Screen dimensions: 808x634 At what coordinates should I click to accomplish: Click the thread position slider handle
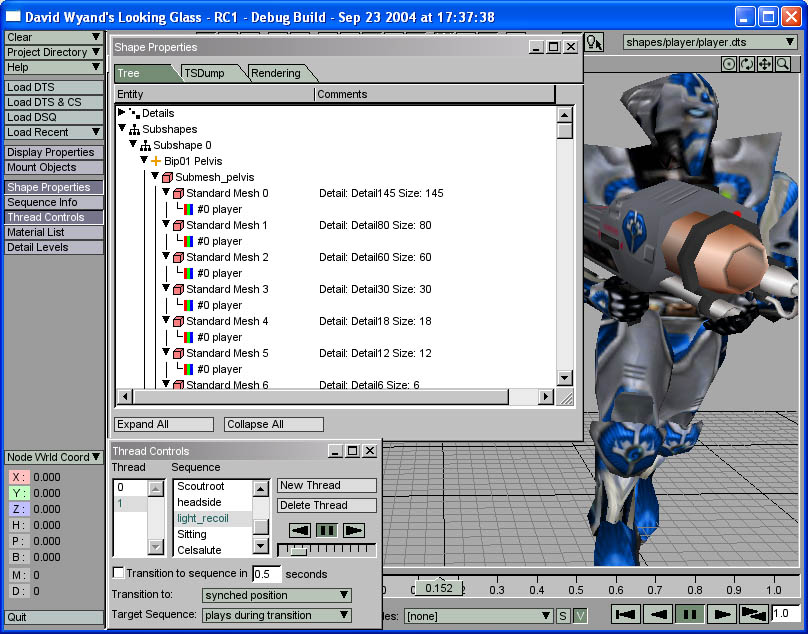click(x=298, y=550)
